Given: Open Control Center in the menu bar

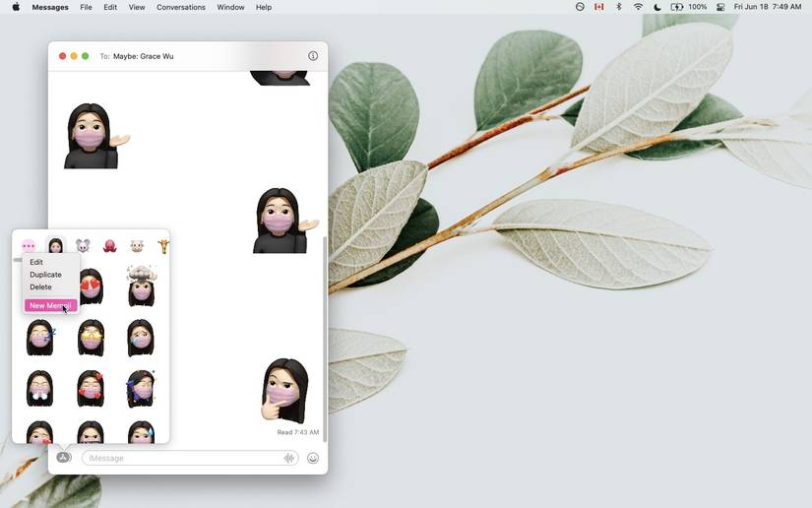Looking at the screenshot, I should pyautogui.click(x=720, y=7).
